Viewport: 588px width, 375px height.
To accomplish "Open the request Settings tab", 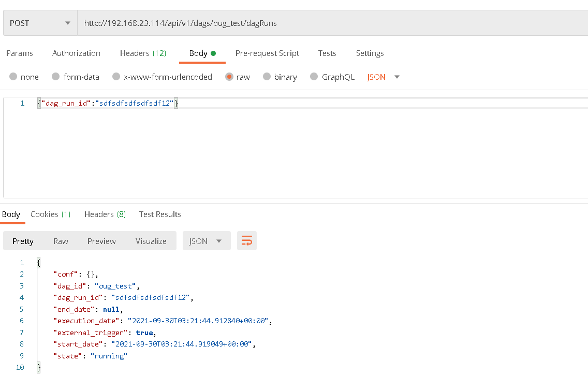I will 370,53.
